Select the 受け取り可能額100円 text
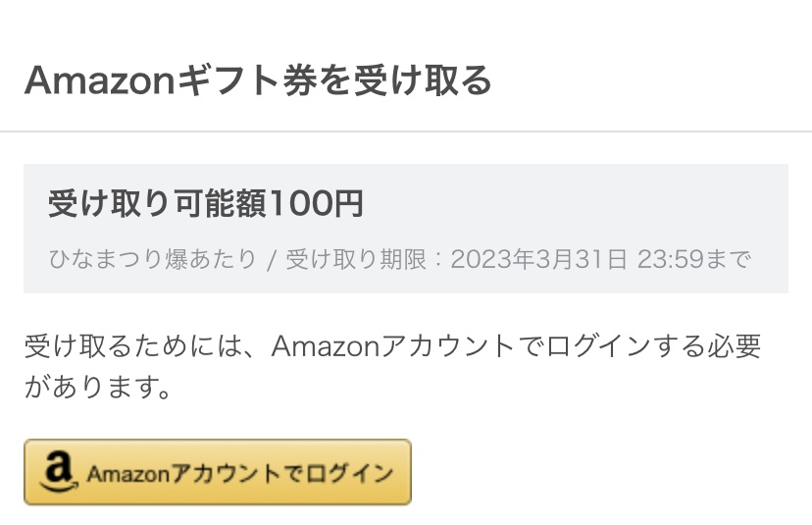This screenshot has height=525, width=812. [x=206, y=203]
